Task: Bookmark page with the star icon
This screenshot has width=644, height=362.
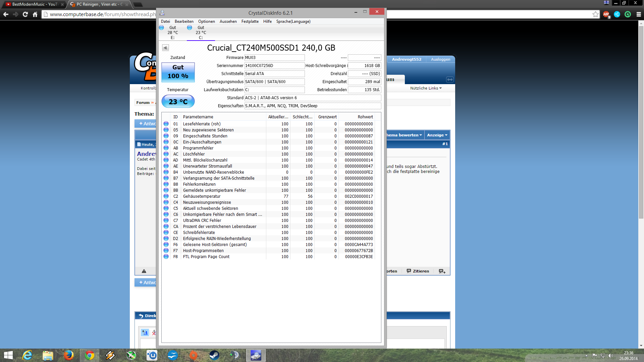Action: tap(595, 14)
